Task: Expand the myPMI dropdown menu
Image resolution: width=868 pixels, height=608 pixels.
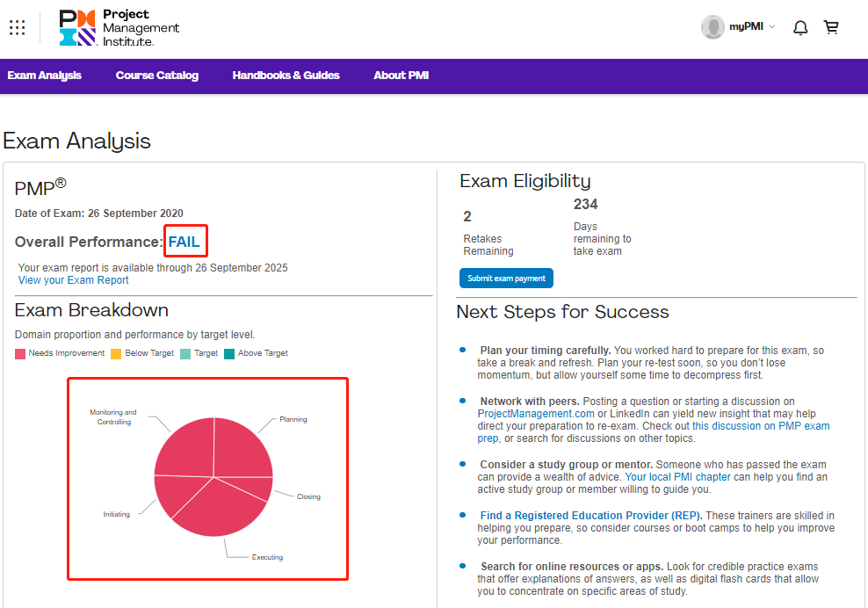Action: (753, 26)
